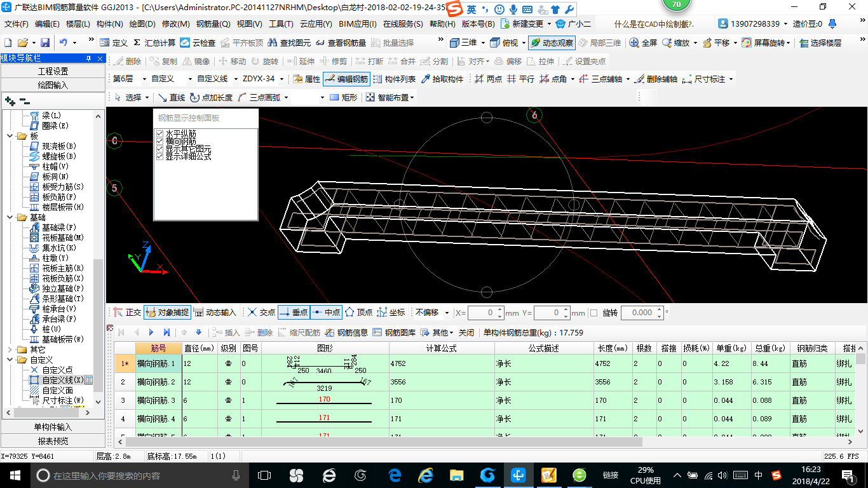Click 拾取构件 pick component tool

tap(442, 79)
